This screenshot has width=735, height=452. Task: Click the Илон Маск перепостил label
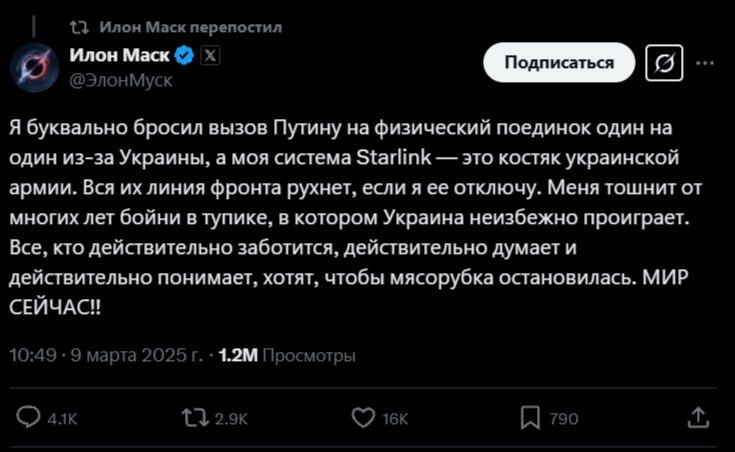[x=190, y=27]
